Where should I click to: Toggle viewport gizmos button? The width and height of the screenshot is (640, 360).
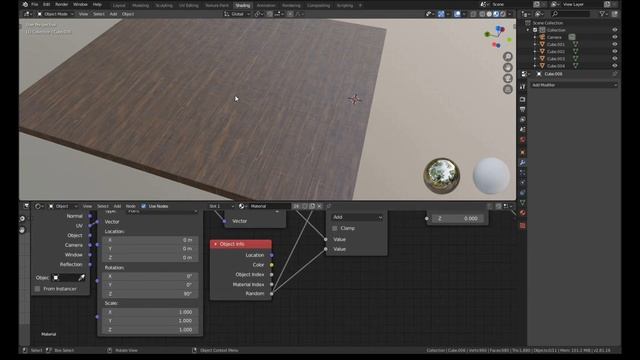tap(441, 14)
